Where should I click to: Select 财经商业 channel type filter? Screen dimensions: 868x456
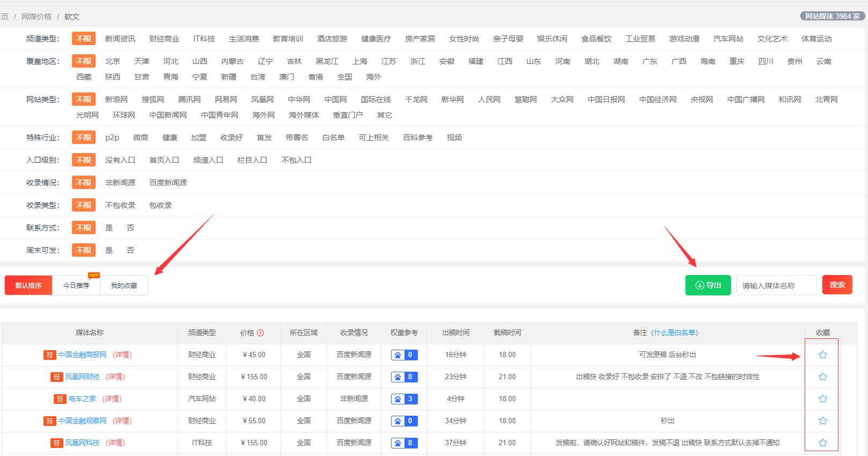coord(164,39)
